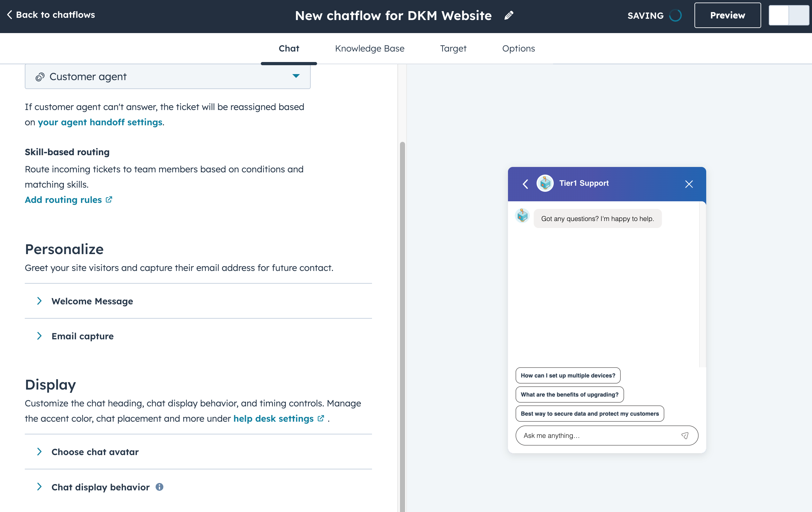Click the Tier1 Support avatar in chat header

(545, 183)
